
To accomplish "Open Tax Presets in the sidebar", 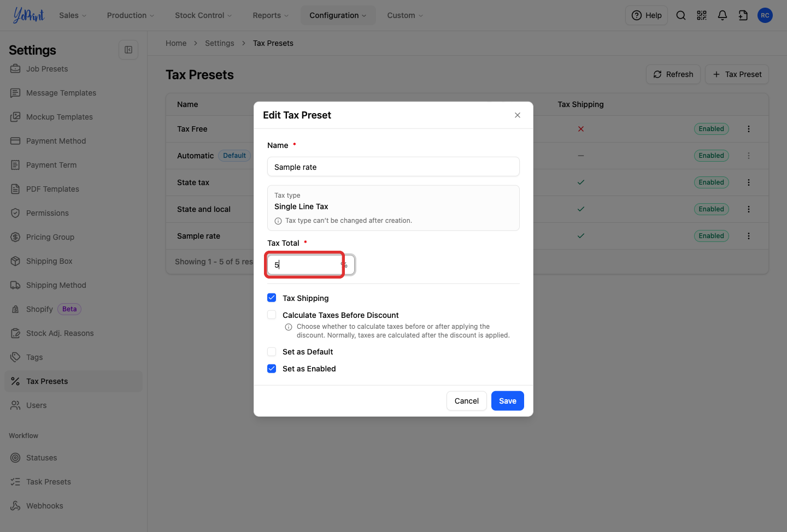I will coord(73,381).
